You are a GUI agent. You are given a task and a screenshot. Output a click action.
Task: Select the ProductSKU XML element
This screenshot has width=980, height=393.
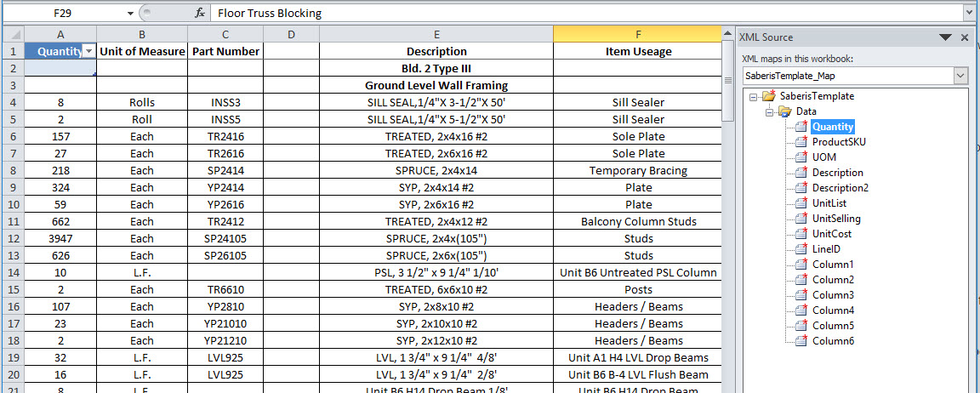(x=838, y=142)
